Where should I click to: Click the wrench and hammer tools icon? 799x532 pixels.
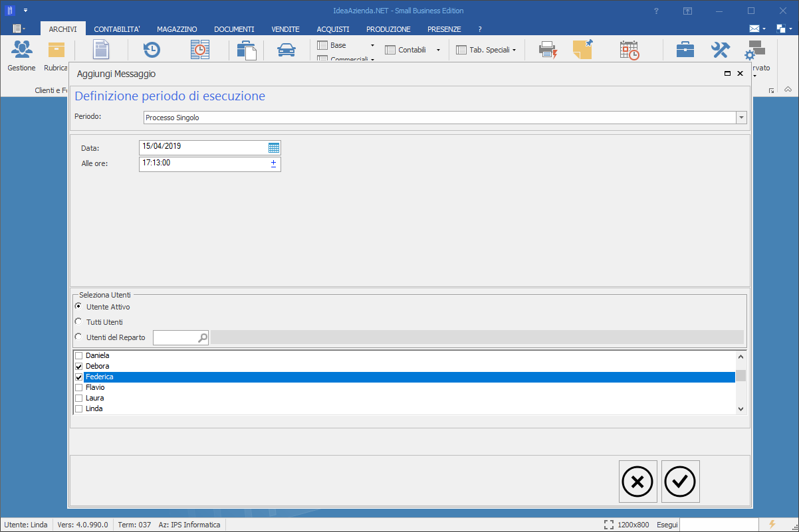click(721, 50)
